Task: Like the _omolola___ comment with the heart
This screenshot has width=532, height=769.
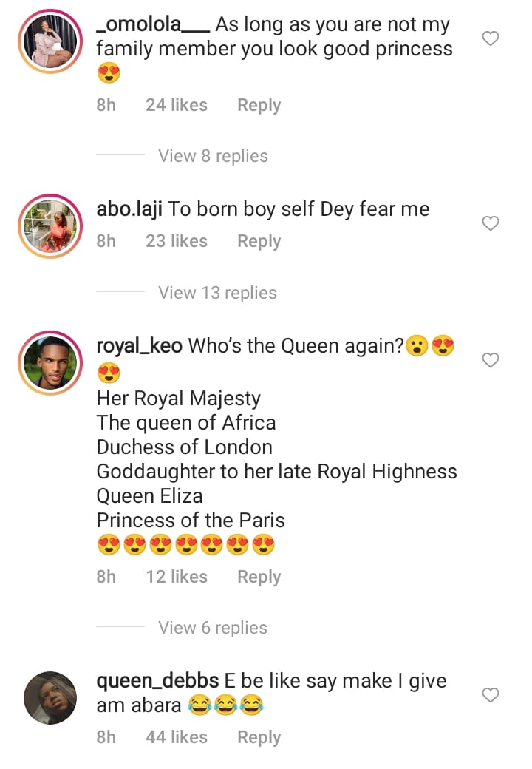Action: [x=491, y=38]
